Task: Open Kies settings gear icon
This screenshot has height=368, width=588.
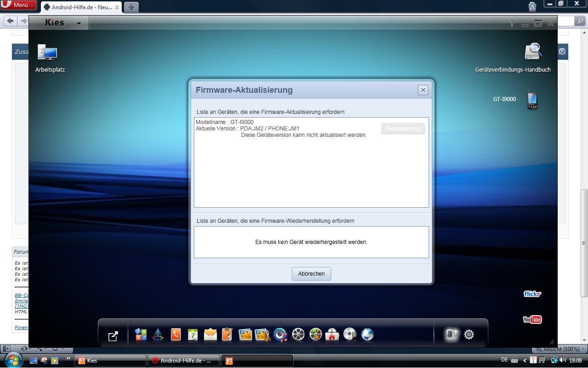Action: pos(469,334)
